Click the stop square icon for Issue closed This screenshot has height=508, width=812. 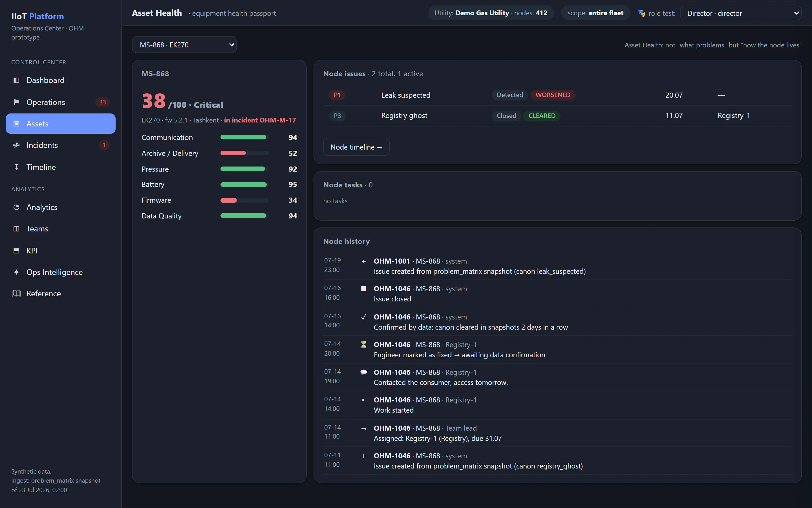[x=363, y=289]
